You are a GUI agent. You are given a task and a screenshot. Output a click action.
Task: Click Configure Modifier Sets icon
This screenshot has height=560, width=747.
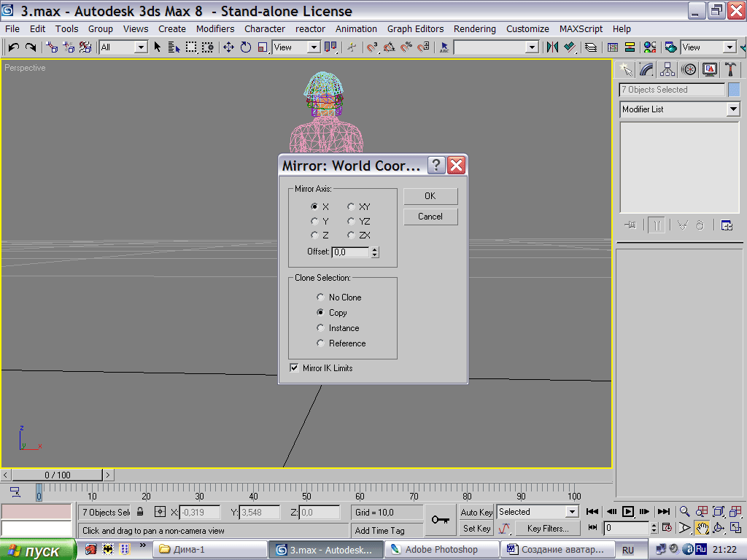[727, 225]
